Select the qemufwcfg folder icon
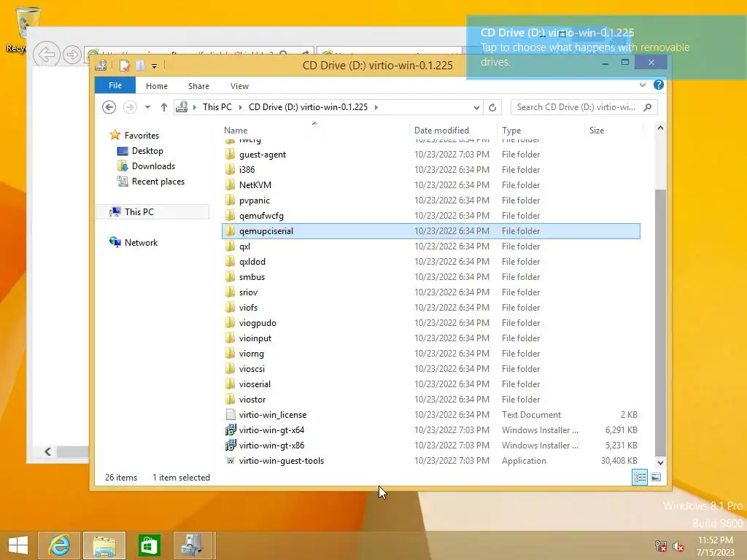This screenshot has width=747, height=560. pyautogui.click(x=230, y=215)
